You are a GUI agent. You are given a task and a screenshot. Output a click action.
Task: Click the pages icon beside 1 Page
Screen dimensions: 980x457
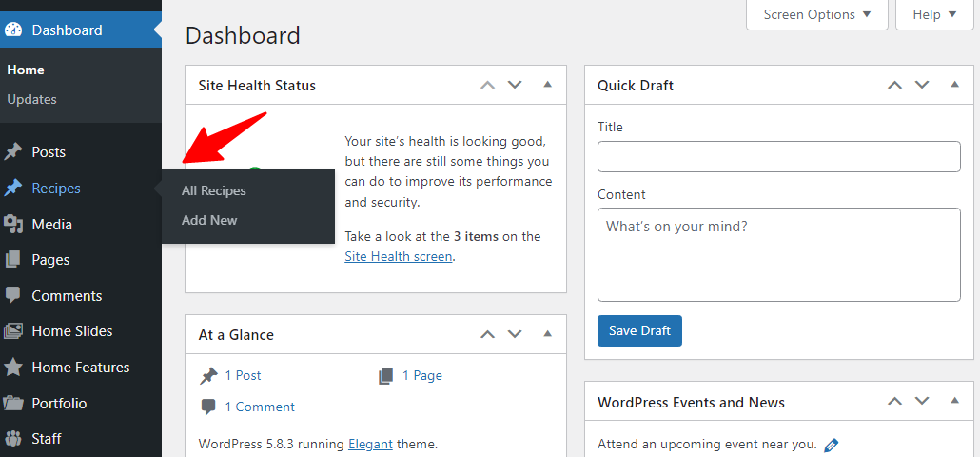[386, 376]
